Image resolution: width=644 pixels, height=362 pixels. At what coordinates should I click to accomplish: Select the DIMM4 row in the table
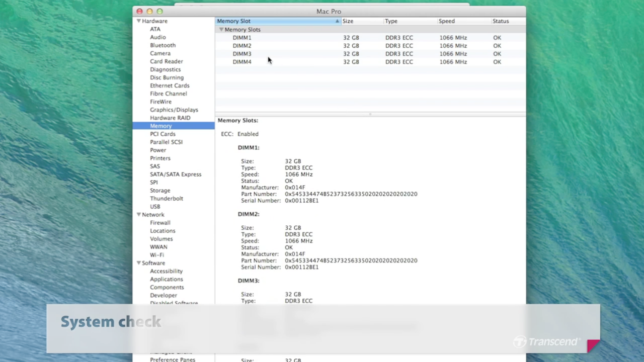point(370,62)
